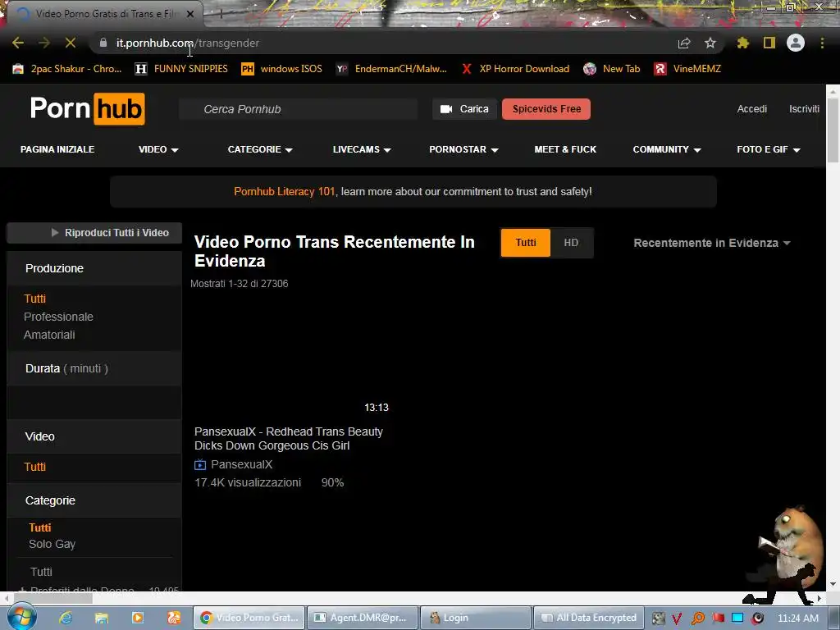Go back using the browser back arrow
Image resolution: width=840 pixels, height=630 pixels.
click(18, 43)
